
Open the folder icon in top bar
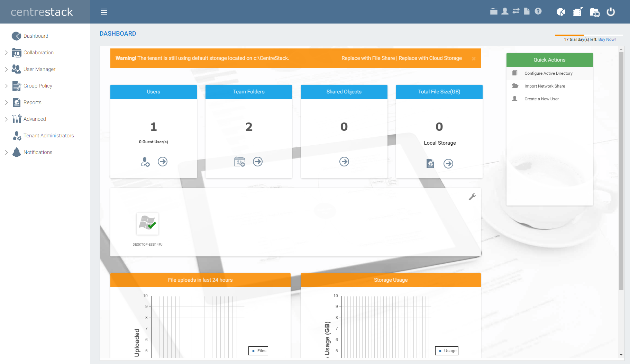(x=494, y=11)
